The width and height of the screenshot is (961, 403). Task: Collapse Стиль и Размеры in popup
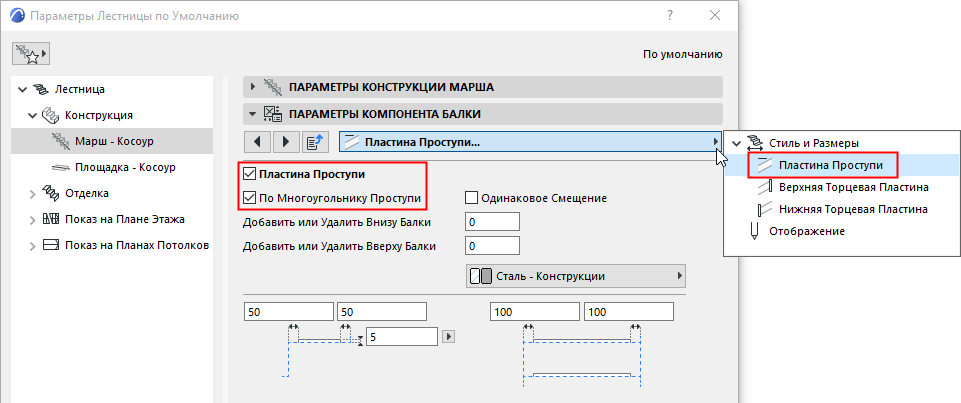(737, 143)
